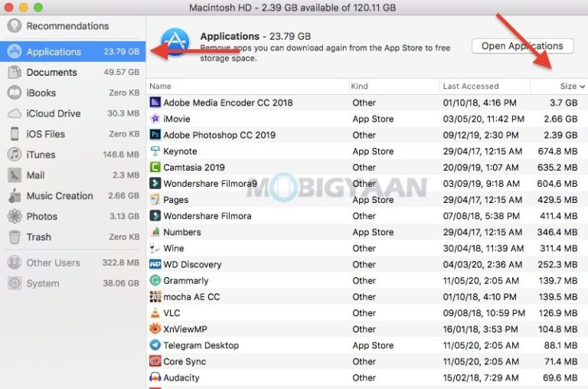Click Numbers' 346.4 MB size
This screenshot has height=389, width=588.
pyautogui.click(x=557, y=232)
